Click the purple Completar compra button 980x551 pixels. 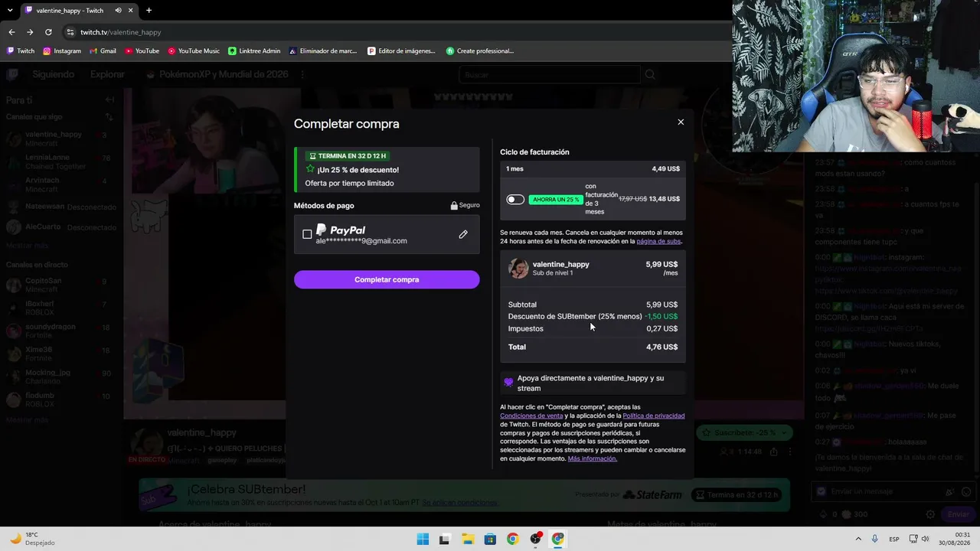point(387,279)
